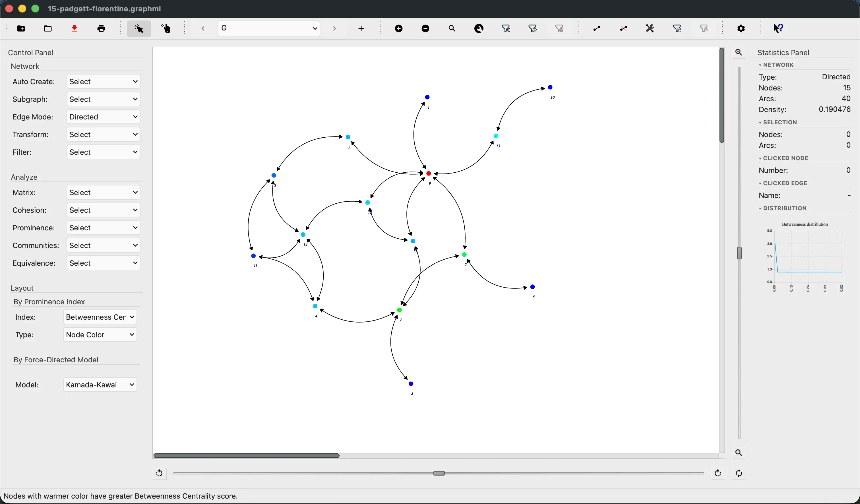The image size is (860, 504).
Task: Find a node with magnifier icon
Action: (x=452, y=29)
